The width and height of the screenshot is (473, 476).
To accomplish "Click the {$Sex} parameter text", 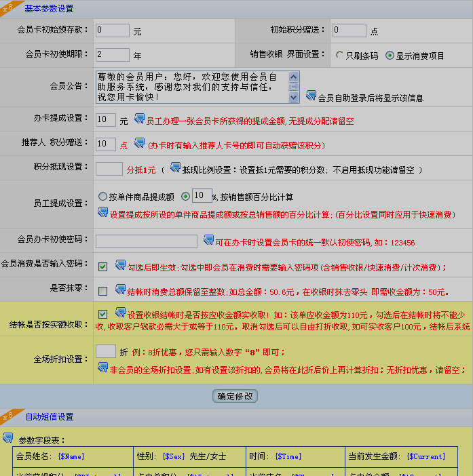I will coord(174,456).
